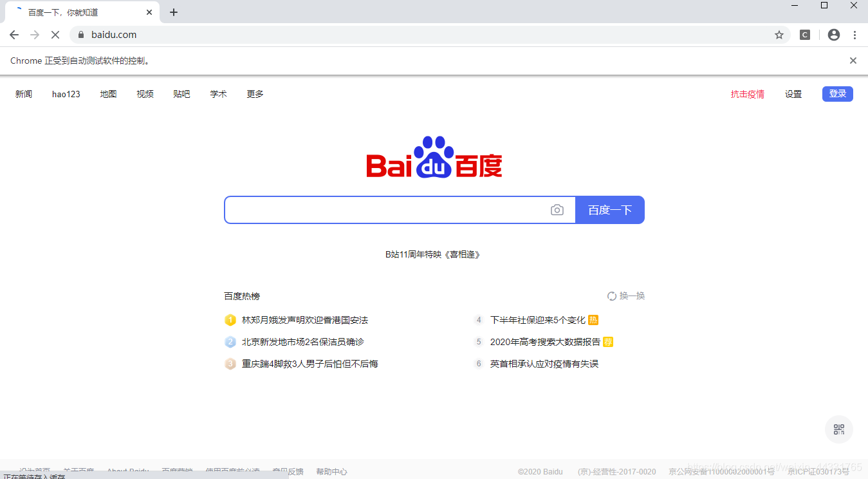The height and width of the screenshot is (479, 868).
Task: Open 下半年社保迎来5个变化 headline
Action: [x=538, y=320]
